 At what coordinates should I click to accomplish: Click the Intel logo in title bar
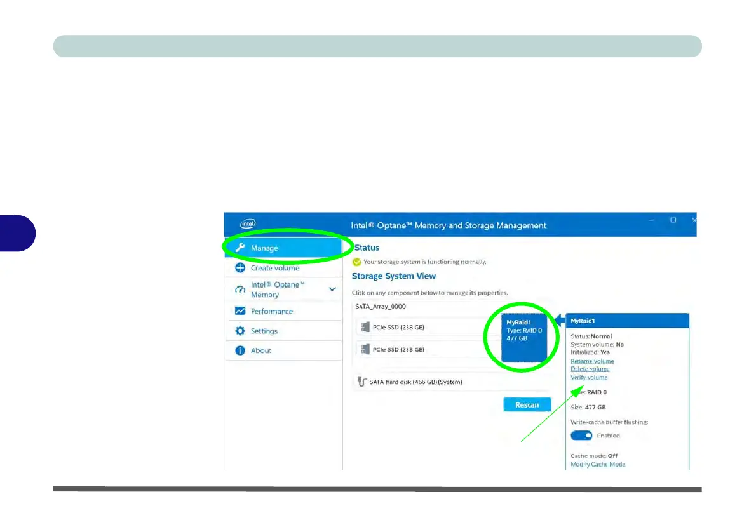[248, 223]
